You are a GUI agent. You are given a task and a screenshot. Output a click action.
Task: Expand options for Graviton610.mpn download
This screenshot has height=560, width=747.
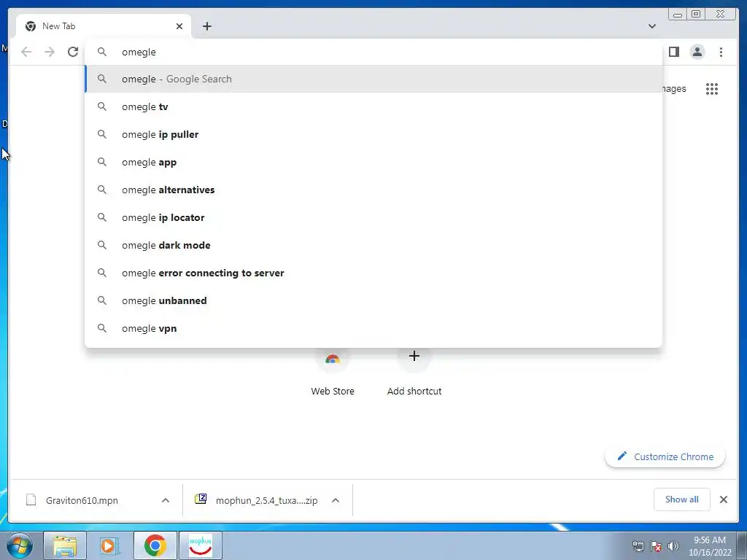(x=166, y=500)
